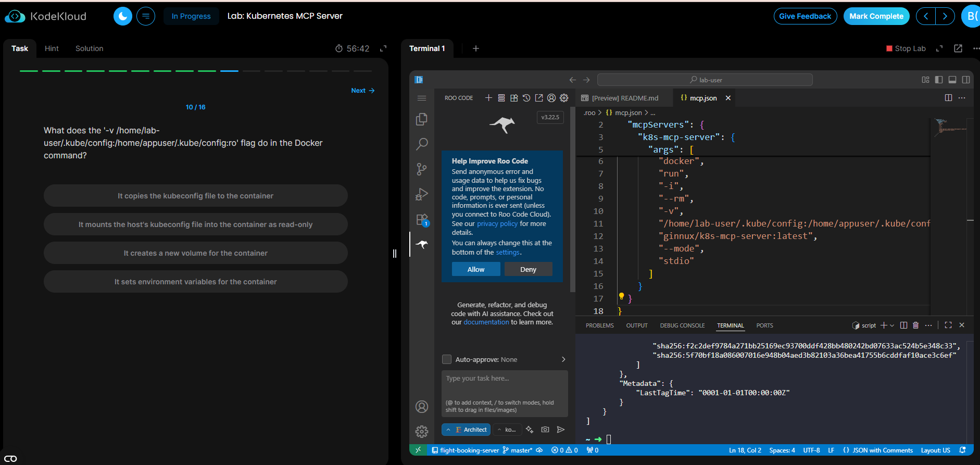Maximize the terminal panel size
The width and height of the screenshot is (980, 465).
pos(948,325)
